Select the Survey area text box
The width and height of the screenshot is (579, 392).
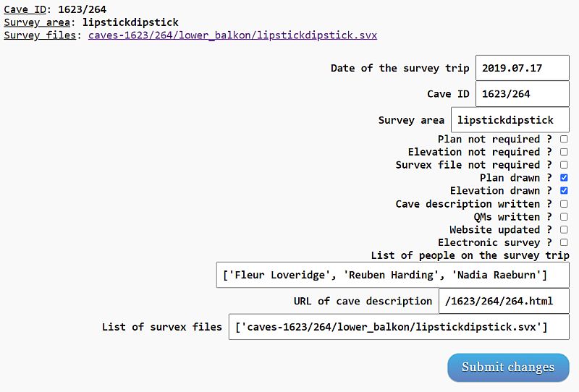pos(510,120)
